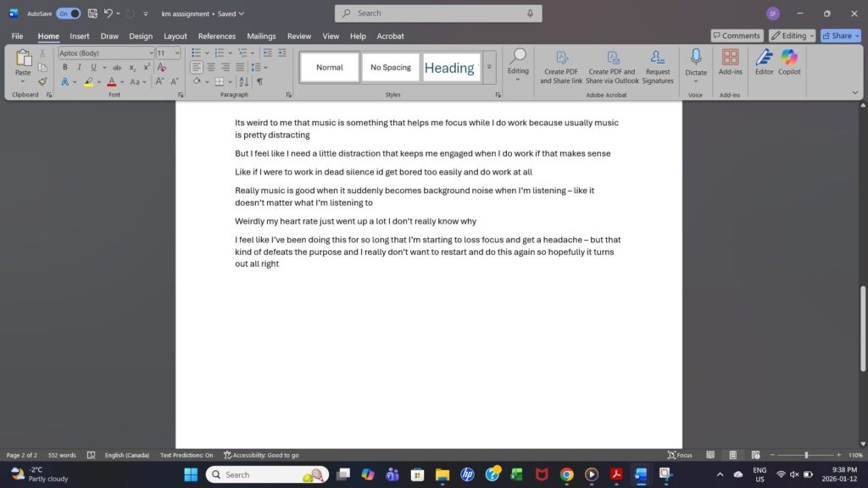Click the Format Painter icon
868x488 pixels.
click(x=42, y=82)
